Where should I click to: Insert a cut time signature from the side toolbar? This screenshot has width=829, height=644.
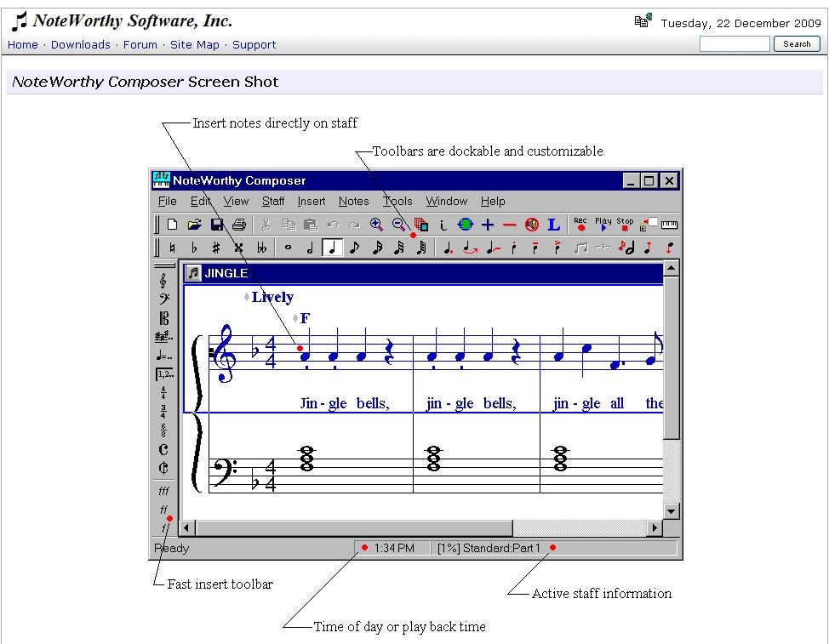(163, 468)
